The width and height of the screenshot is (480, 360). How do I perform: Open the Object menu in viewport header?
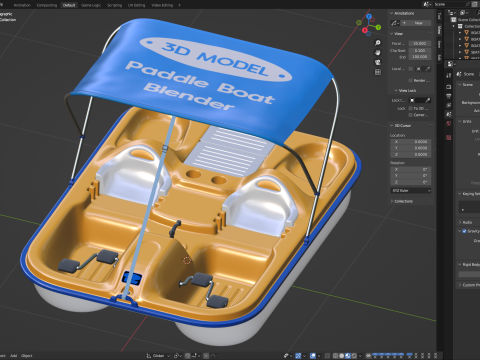point(27,356)
